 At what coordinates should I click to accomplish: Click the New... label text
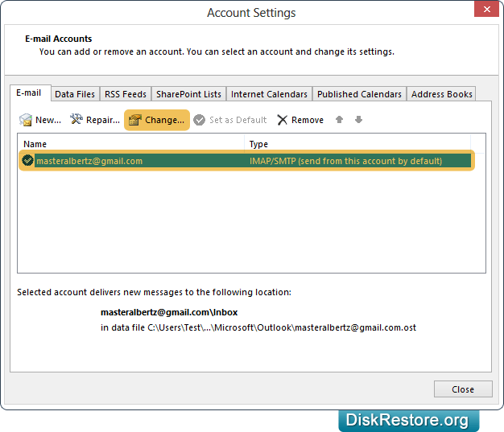click(48, 120)
